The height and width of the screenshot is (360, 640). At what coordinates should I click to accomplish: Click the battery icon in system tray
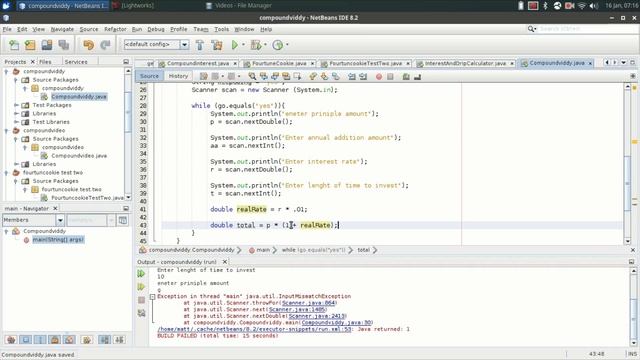521,6
